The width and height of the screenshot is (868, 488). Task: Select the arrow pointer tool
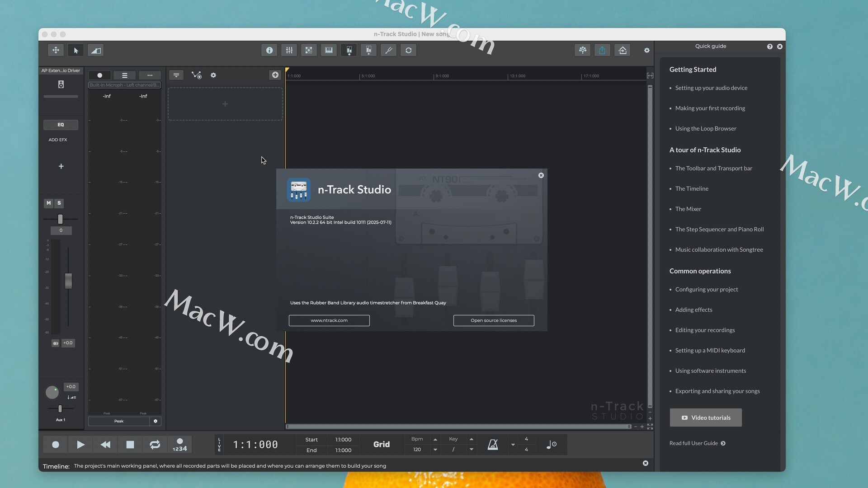tap(76, 50)
